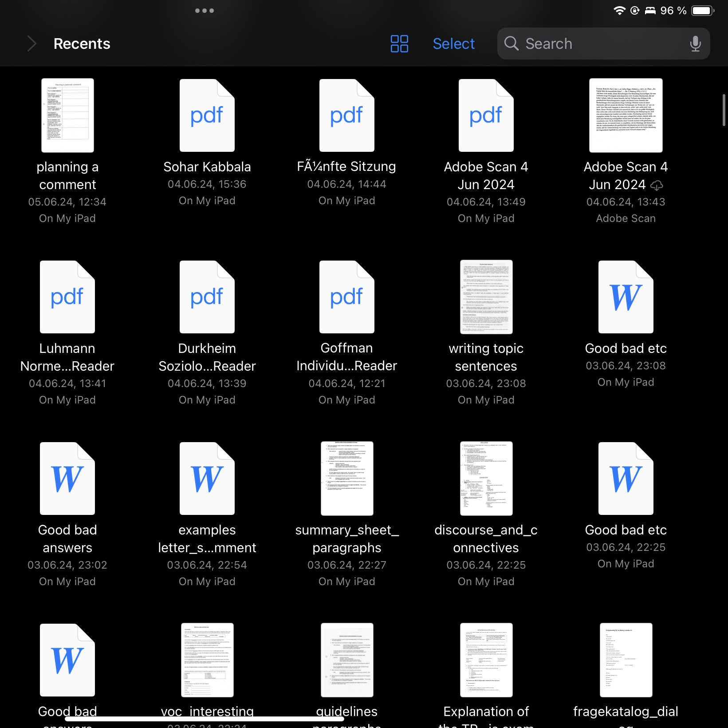The image size is (728, 728).
Task: Open planning a comment document thumbnail
Action: 67,115
